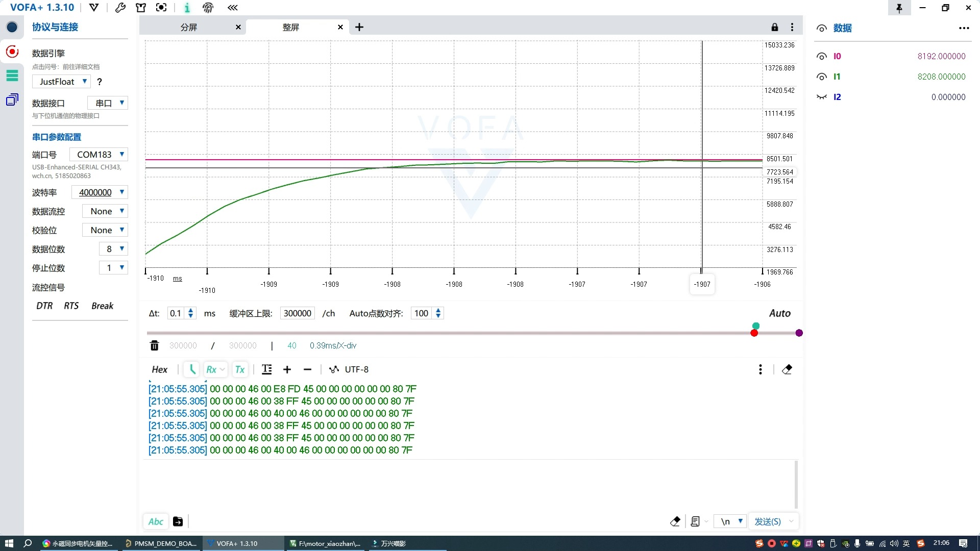Show hidden channel I2
Screen dimensions: 980x551
pos(822,97)
